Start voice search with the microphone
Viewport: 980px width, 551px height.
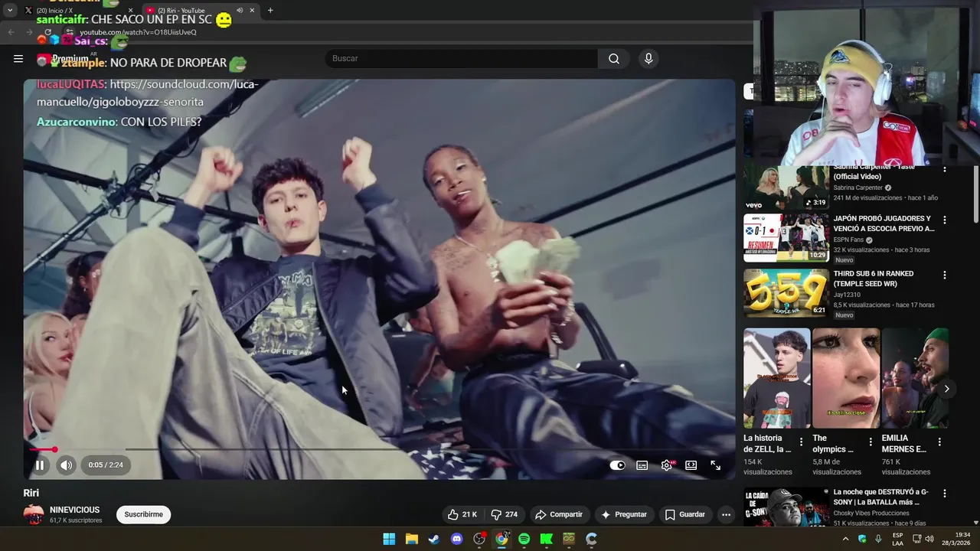tap(648, 58)
